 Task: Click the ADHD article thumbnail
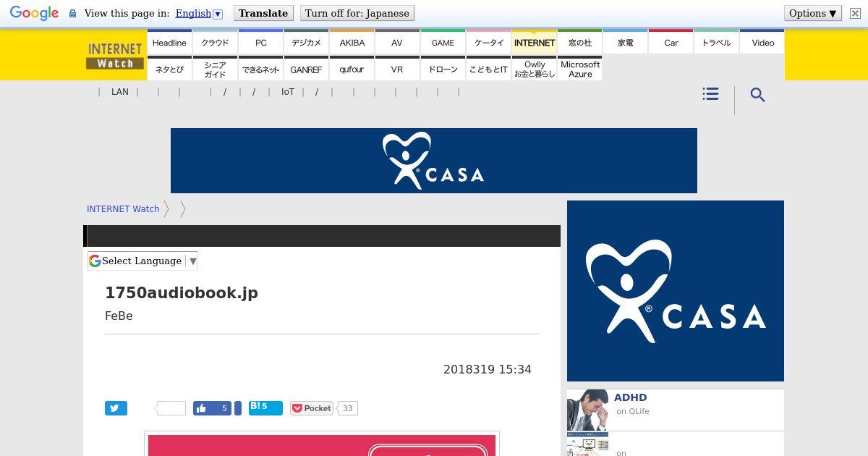[x=587, y=410]
